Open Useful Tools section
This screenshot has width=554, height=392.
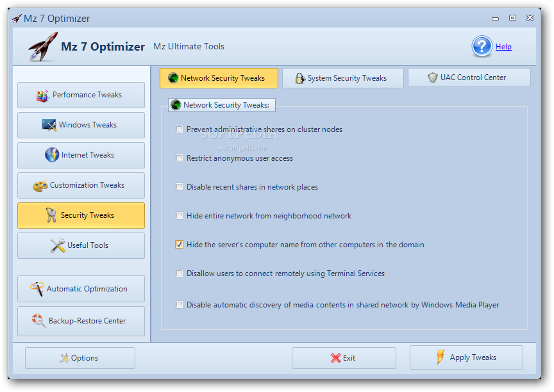tap(81, 245)
